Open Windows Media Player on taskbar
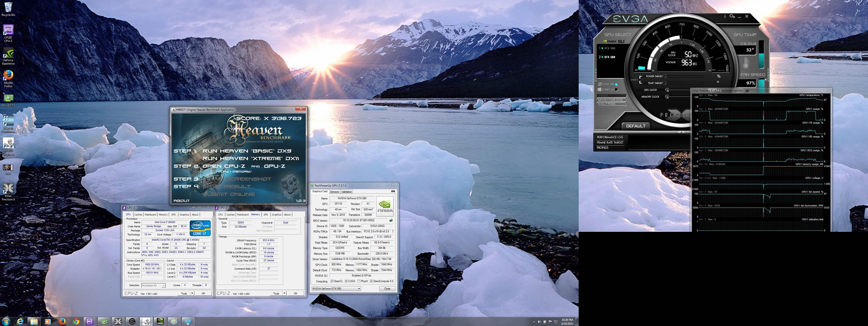868x326 pixels. 48,322
